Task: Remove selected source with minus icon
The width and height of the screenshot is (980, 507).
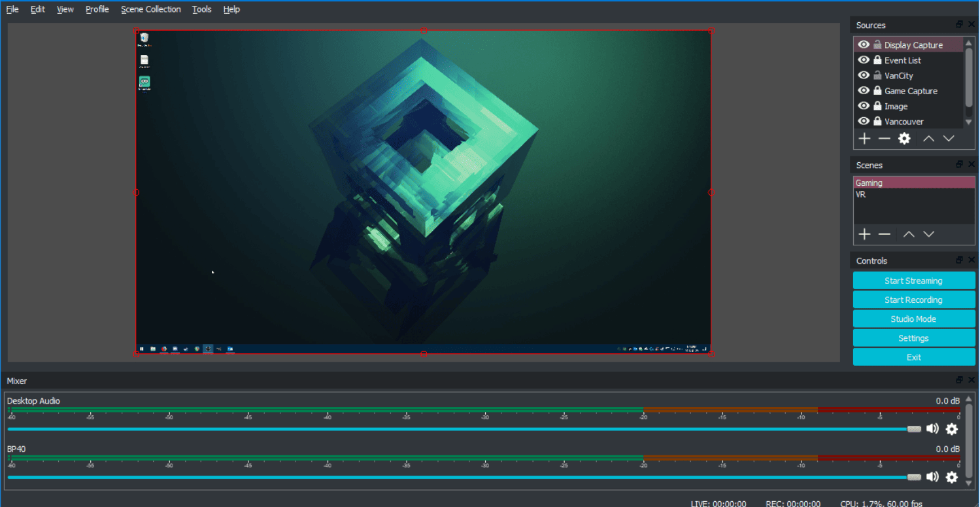Action: click(885, 139)
